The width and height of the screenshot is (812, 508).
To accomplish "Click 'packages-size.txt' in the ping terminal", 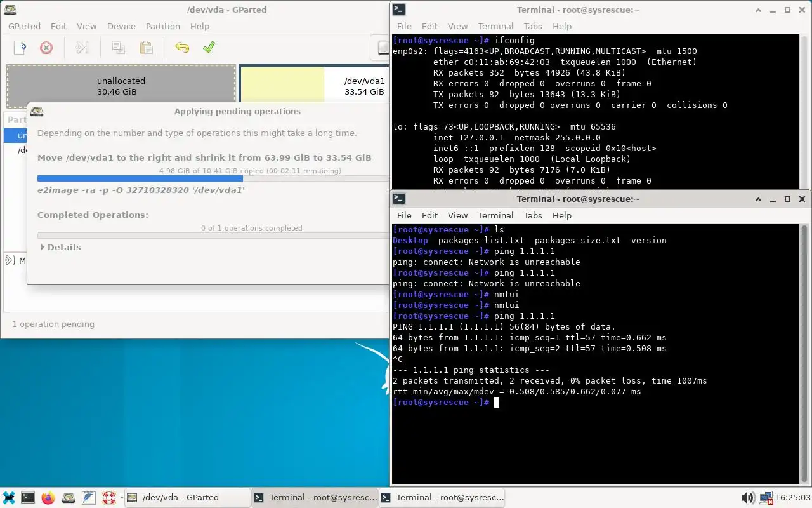I will click(x=578, y=241).
